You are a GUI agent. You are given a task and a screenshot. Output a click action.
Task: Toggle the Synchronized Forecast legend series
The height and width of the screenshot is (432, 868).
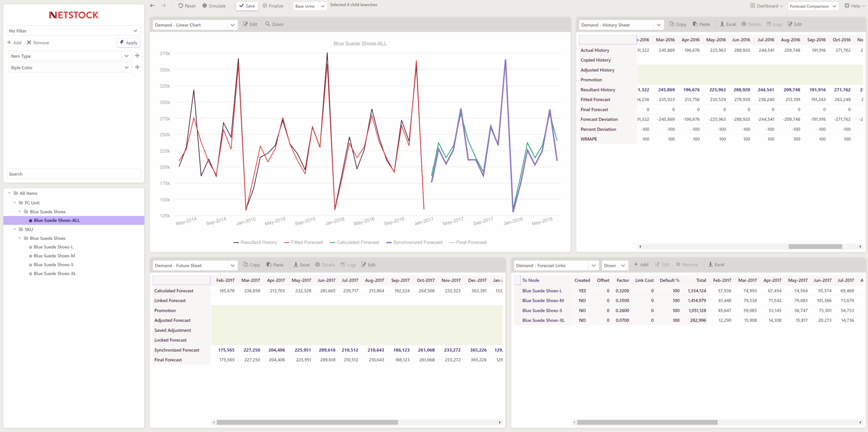tap(414, 243)
